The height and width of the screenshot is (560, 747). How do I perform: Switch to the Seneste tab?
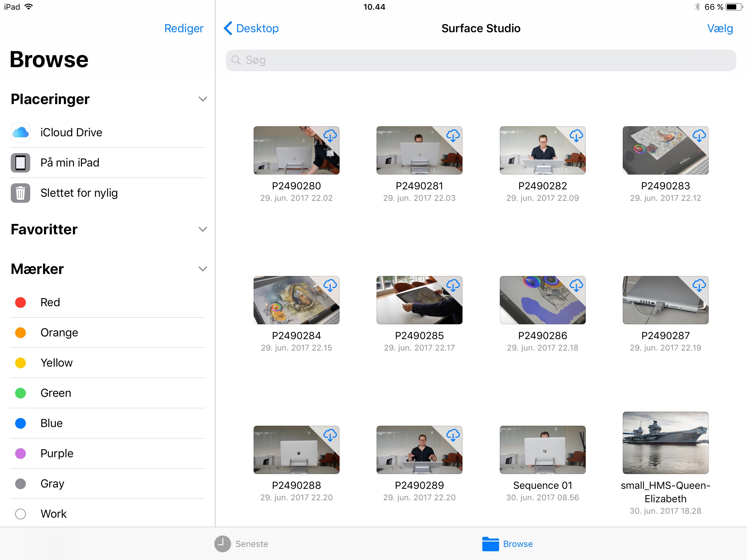click(x=241, y=544)
